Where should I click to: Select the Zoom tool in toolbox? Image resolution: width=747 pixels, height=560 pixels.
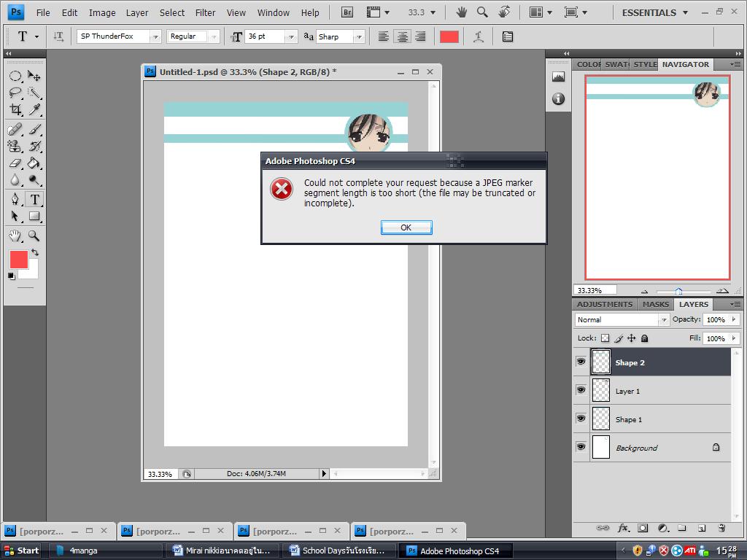34,236
